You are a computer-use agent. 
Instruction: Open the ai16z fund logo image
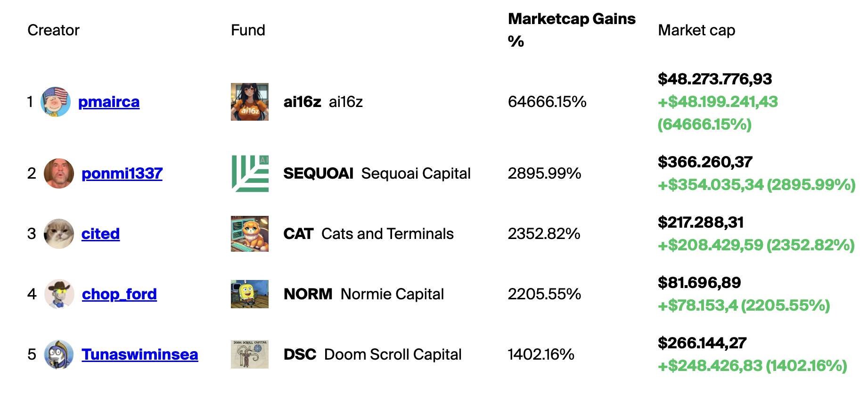(x=250, y=102)
